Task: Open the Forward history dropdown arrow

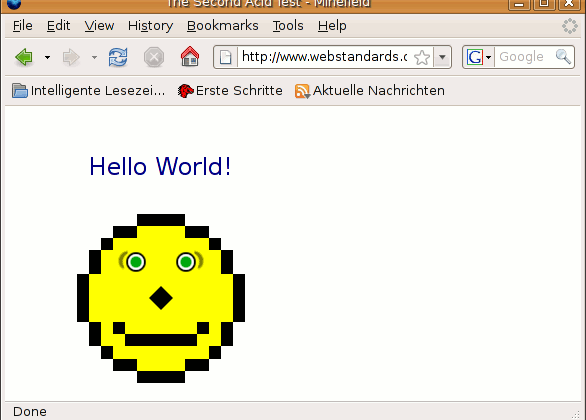Action: click(94, 58)
